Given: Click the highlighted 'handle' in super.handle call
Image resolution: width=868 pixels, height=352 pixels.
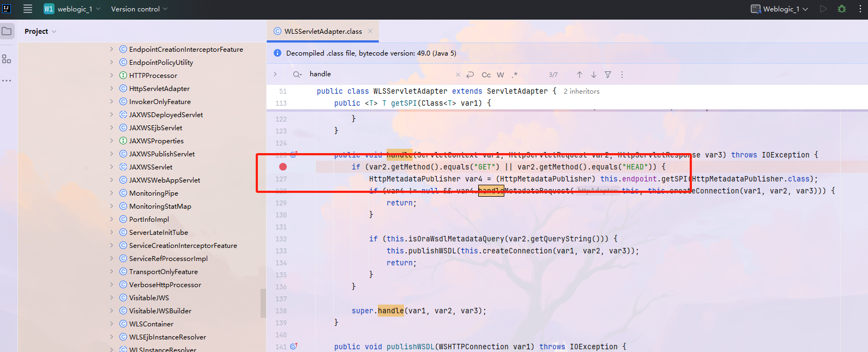Looking at the screenshot, I should [x=391, y=311].
